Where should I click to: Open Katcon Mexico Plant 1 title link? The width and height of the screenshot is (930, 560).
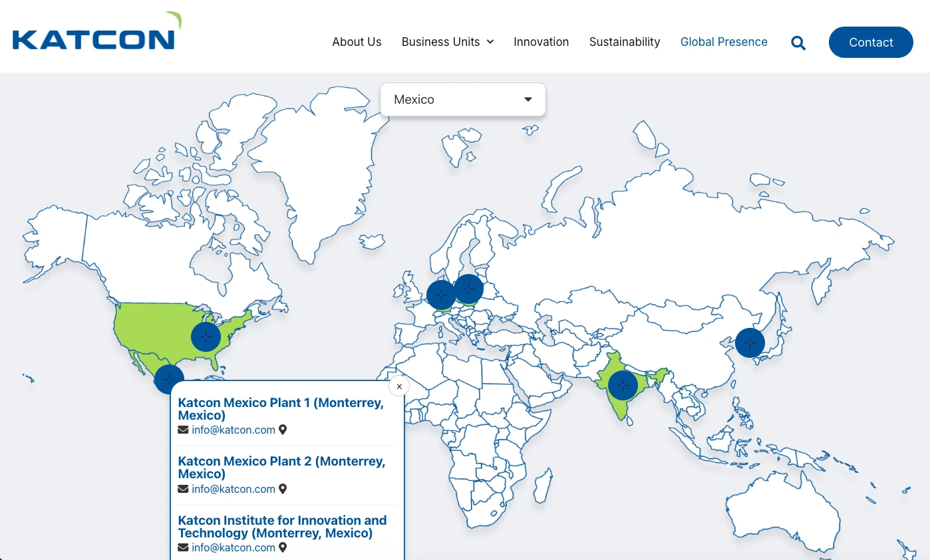(x=281, y=409)
